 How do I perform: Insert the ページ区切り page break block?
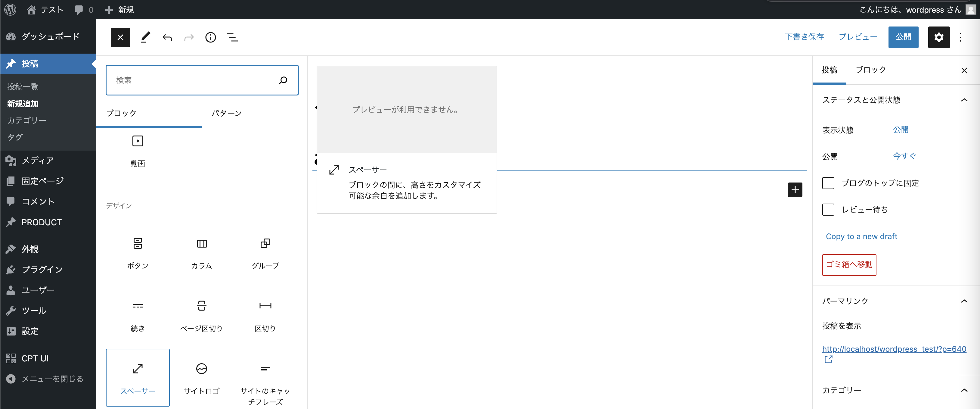[202, 316]
